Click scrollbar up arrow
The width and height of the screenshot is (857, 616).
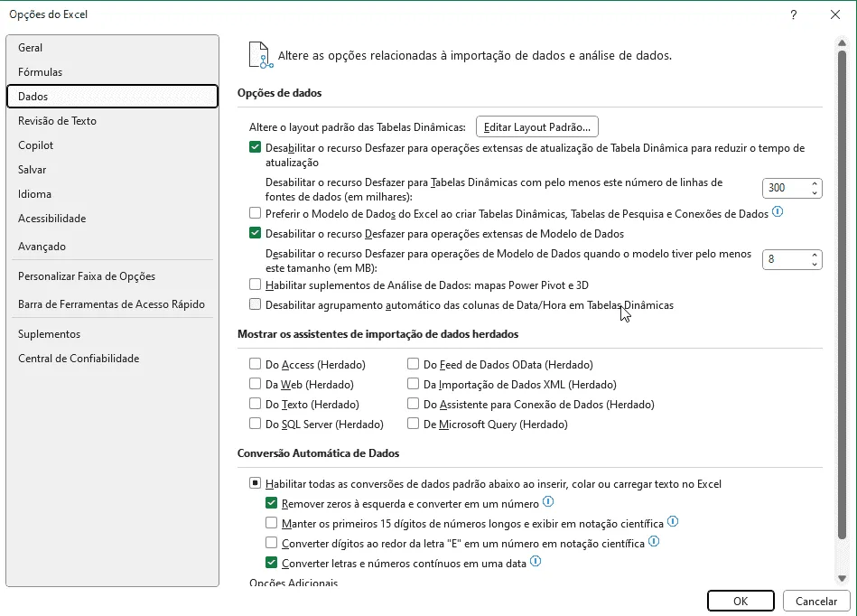pos(842,42)
